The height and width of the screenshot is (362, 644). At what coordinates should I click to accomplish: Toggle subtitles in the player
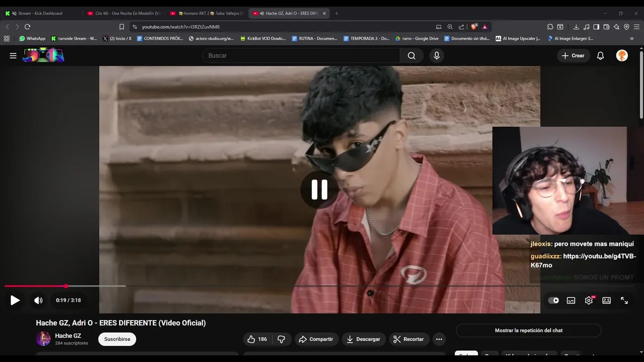click(571, 300)
